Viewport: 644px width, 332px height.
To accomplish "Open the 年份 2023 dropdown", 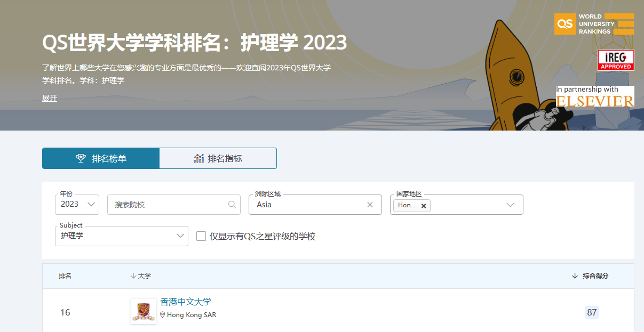I will coord(77,204).
